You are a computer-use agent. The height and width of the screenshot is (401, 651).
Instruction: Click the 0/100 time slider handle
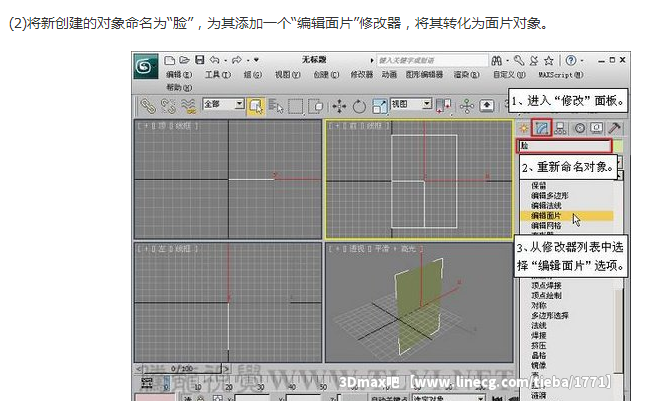(x=182, y=368)
